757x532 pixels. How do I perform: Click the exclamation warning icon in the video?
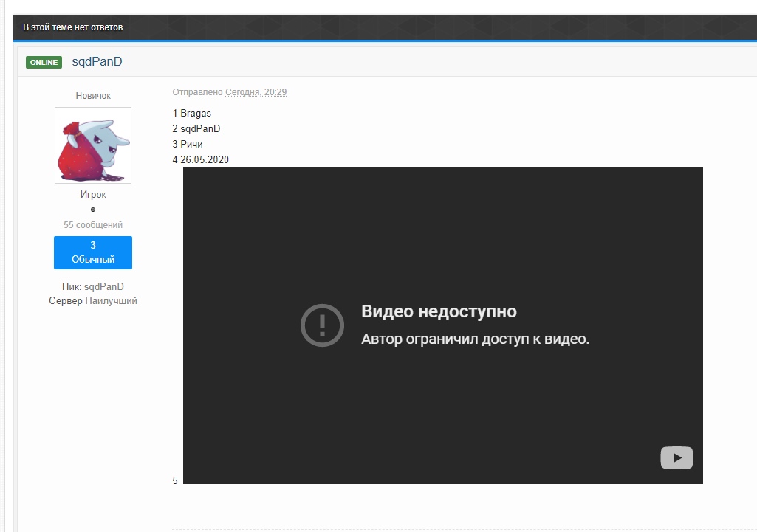[322, 325]
